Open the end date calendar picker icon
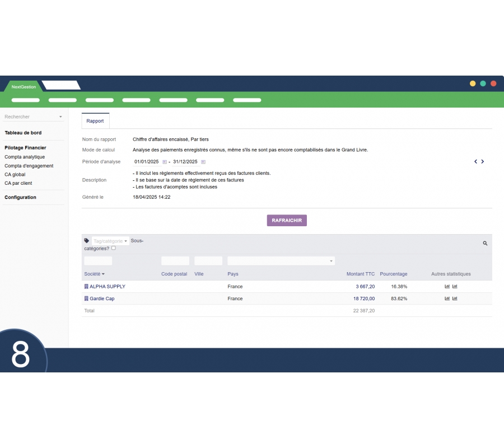The image size is (504, 448). [x=203, y=162]
